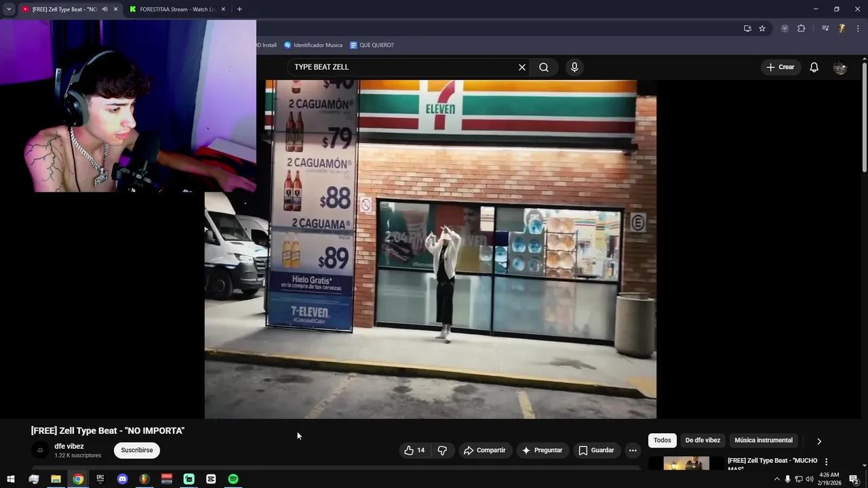Open the Chrome extensions puzzle icon
The height and width of the screenshot is (488, 868).
point(801,28)
